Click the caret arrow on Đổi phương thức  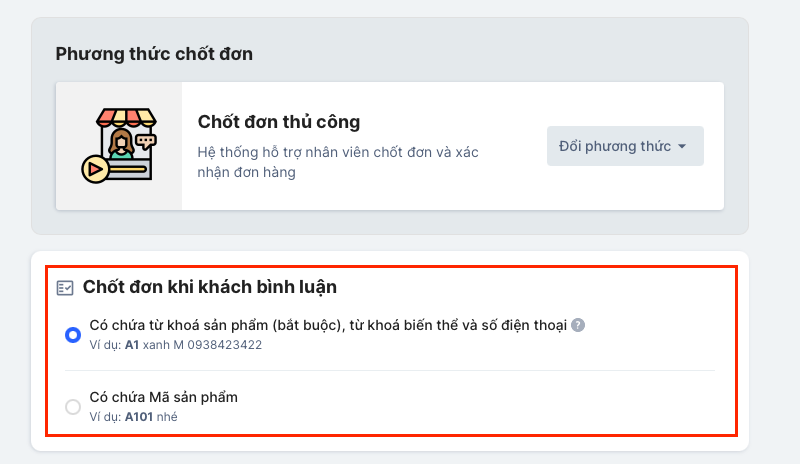pyautogui.click(x=682, y=146)
